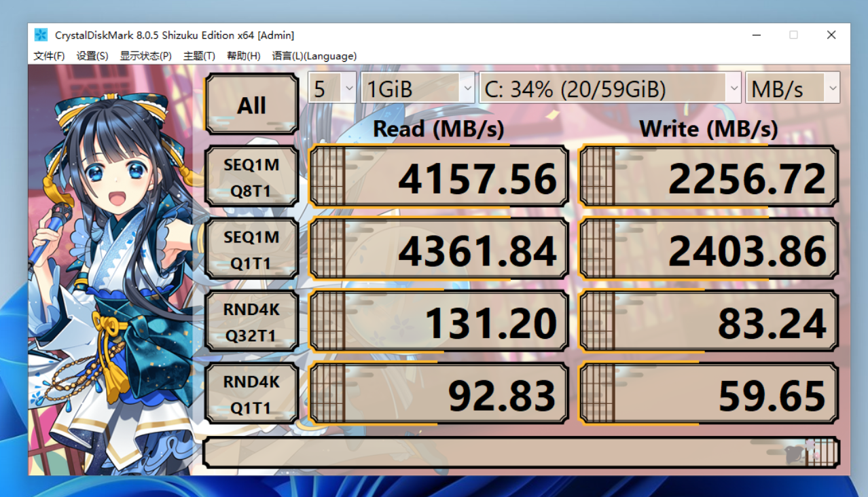Screen dimensions: 868x497
Task: Open the test size dropdown showing 1GiB
Action: 418,88
